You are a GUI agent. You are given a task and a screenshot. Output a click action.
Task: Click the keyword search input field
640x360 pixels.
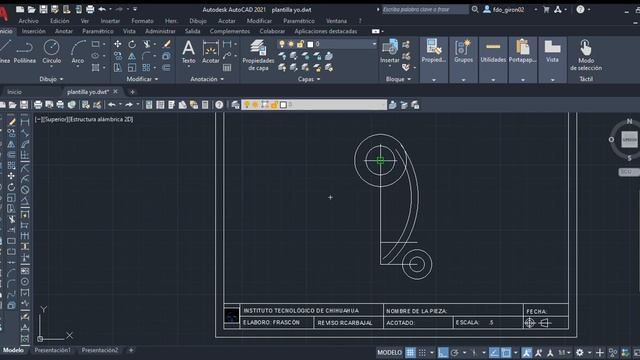(x=424, y=9)
